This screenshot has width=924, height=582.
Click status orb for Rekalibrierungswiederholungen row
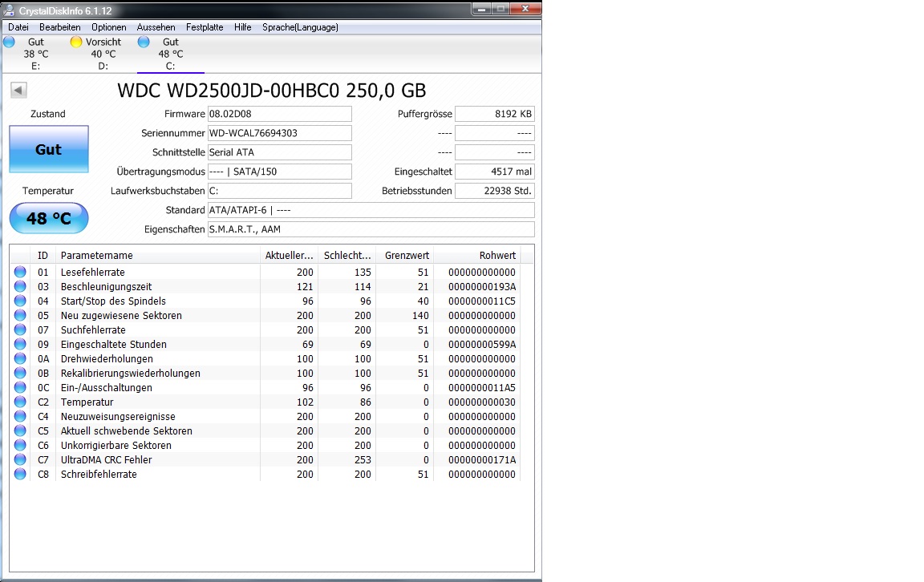(20, 373)
